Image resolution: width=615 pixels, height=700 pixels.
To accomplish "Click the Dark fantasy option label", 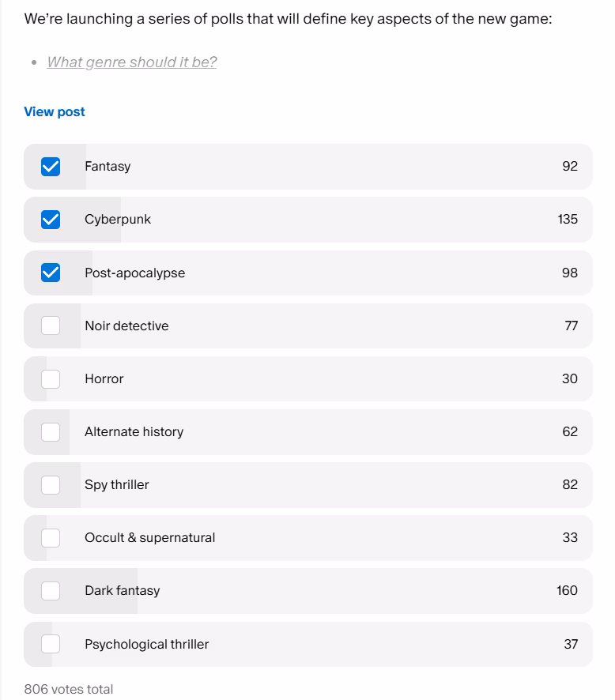I will click(122, 590).
